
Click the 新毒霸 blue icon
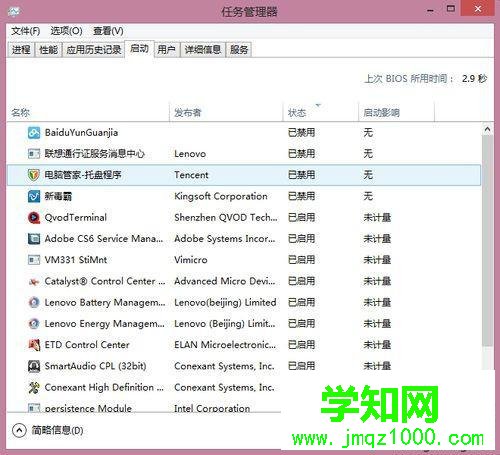[x=34, y=196]
